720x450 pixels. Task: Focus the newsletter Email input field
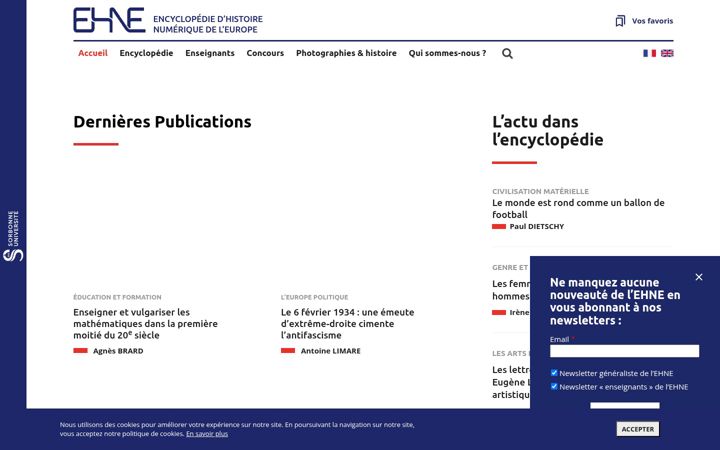tap(624, 351)
